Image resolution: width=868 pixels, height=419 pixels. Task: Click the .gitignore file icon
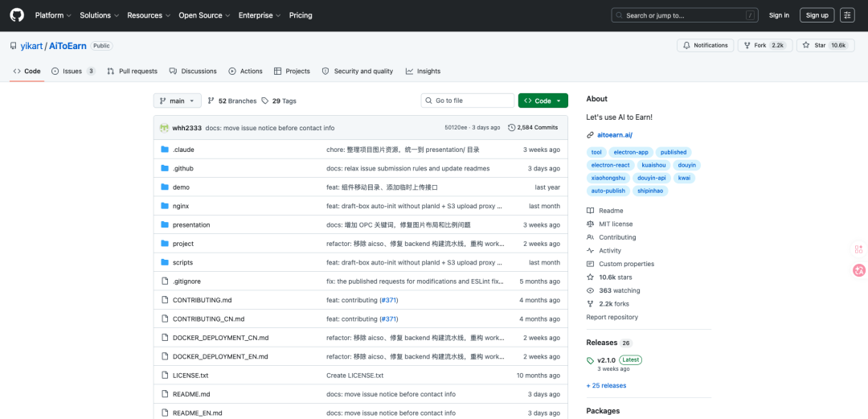pos(165,281)
